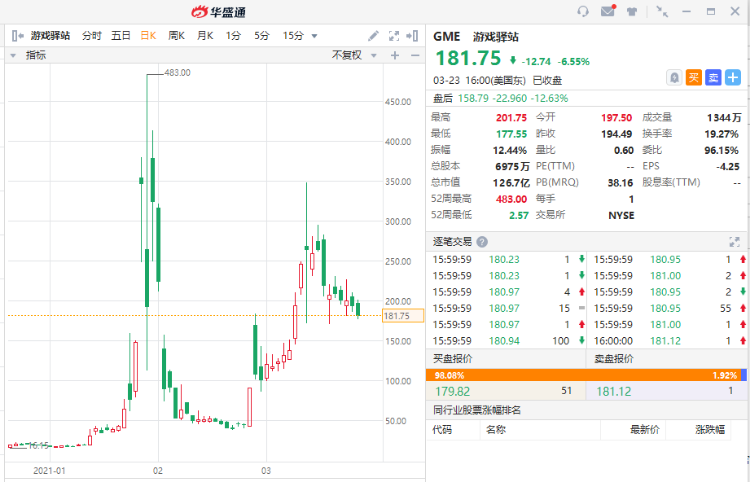Open the skin theme shirt icon
The image size is (750, 482).
tap(632, 11)
